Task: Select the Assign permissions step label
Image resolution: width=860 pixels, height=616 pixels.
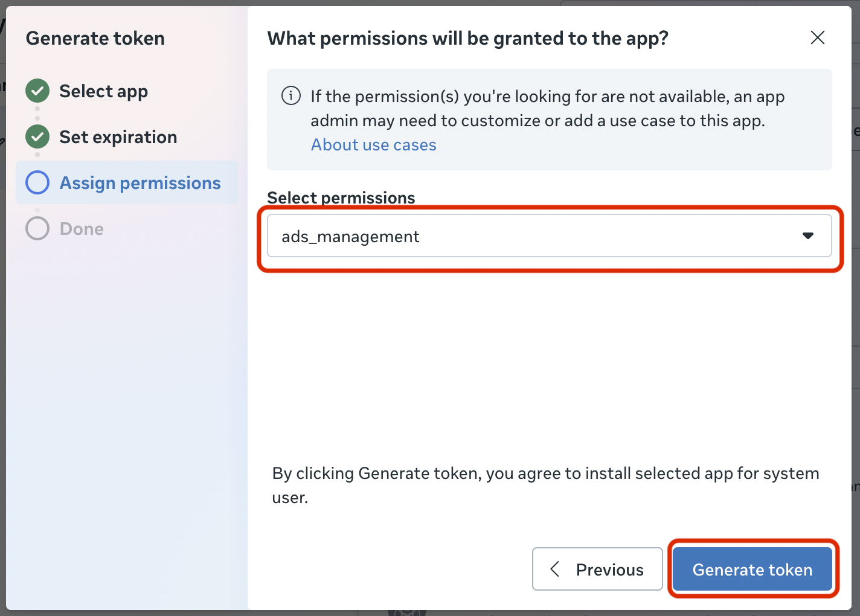Action: tap(140, 183)
